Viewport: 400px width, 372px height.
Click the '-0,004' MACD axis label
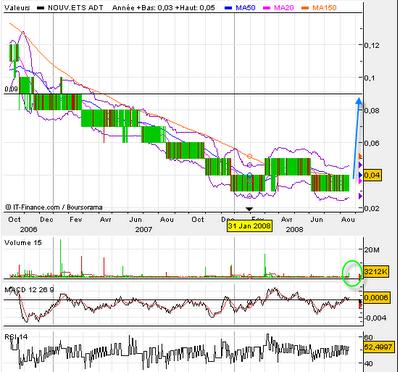pos(375,318)
